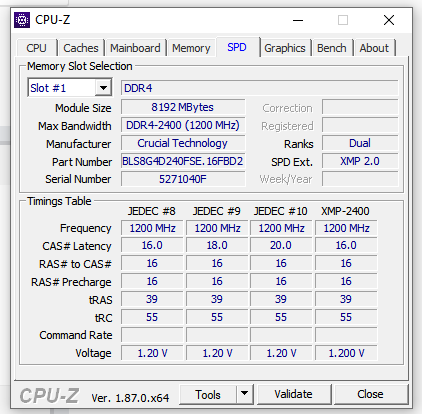This screenshot has height=414, width=422.
Task: Click the Tools button
Action: pyautogui.click(x=208, y=394)
